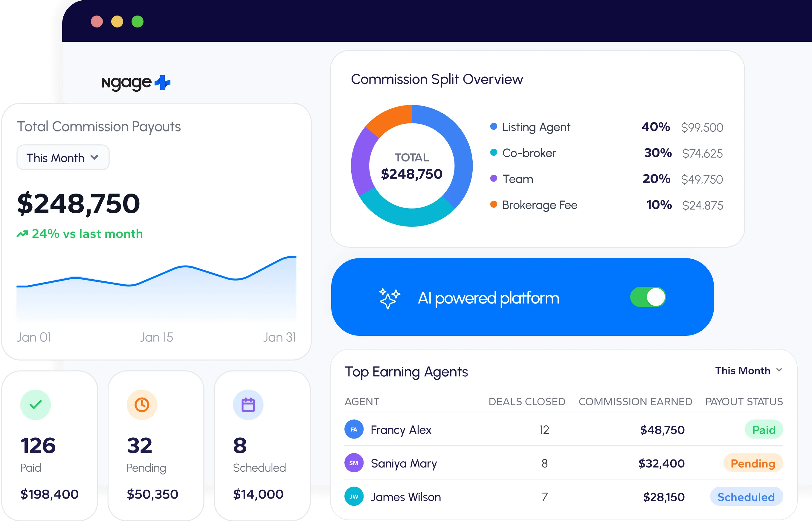812x521 pixels.
Task: Click the Co-broker teal legend dot
Action: (x=494, y=152)
